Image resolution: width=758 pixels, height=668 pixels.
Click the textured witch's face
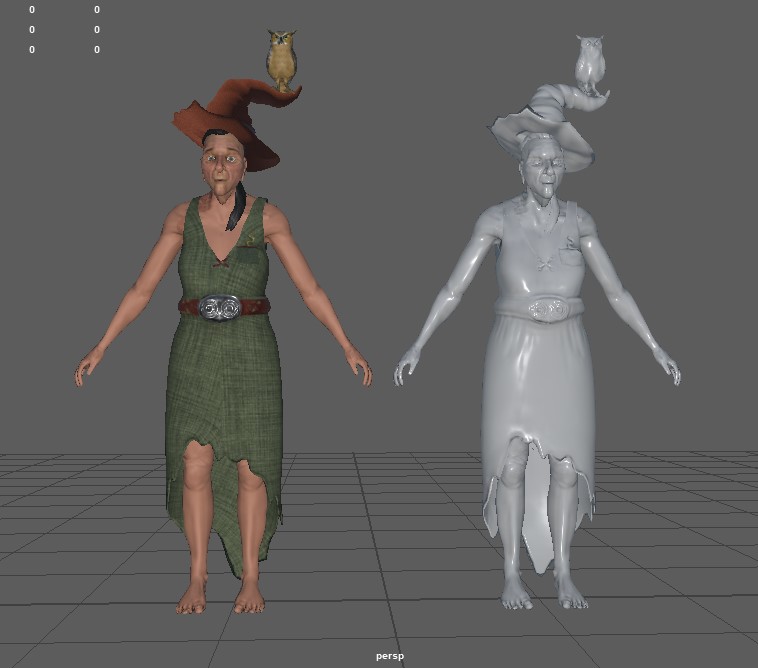click(x=222, y=167)
